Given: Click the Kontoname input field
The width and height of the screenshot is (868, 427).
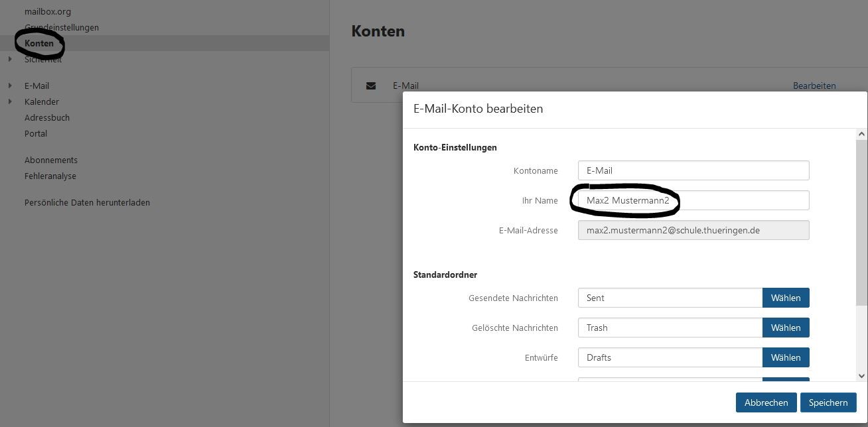Looking at the screenshot, I should 693,170.
